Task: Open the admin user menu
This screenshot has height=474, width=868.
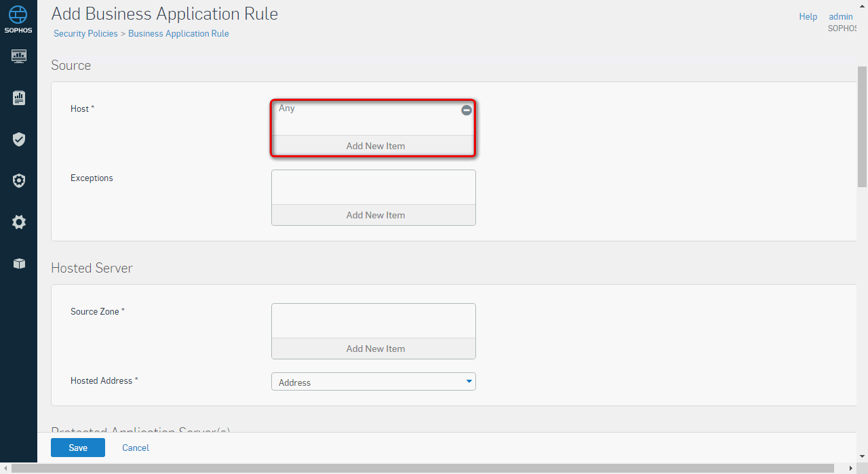Action: pyautogui.click(x=841, y=16)
